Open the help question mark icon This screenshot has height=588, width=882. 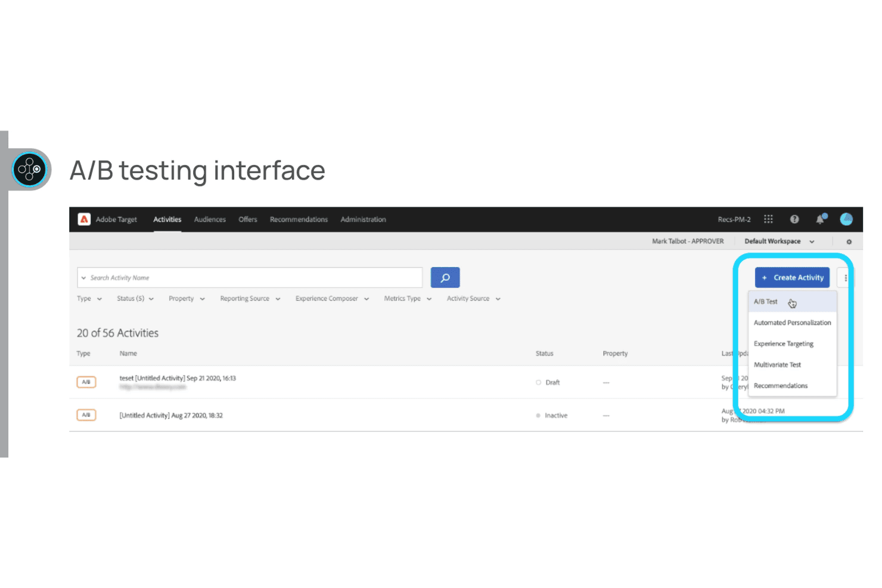(794, 219)
